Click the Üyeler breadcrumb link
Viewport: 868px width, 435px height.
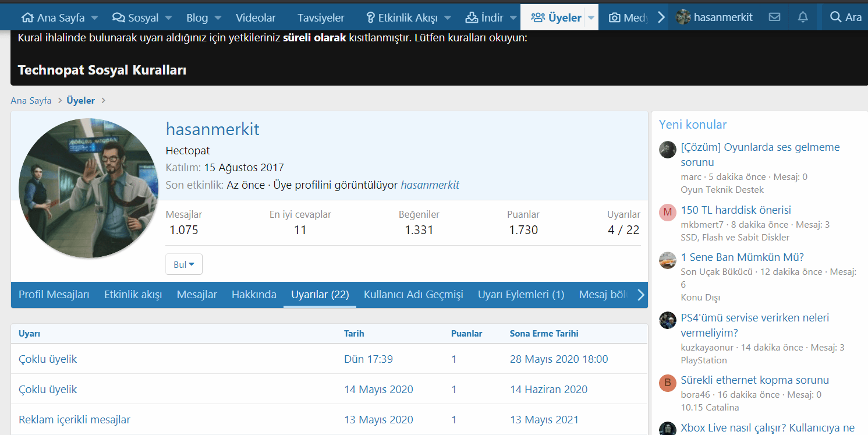coord(81,101)
